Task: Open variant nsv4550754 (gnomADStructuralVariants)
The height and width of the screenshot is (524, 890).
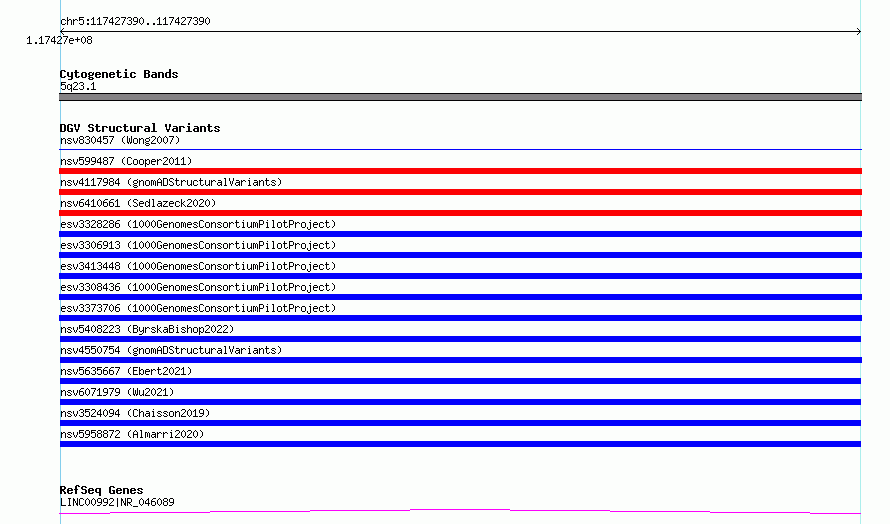Action: click(x=171, y=350)
